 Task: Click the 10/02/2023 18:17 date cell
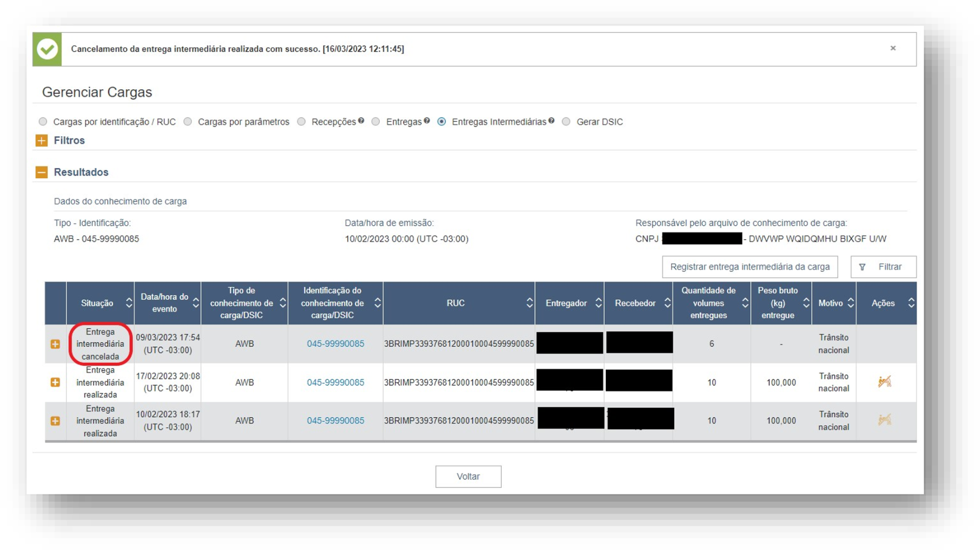pos(167,421)
